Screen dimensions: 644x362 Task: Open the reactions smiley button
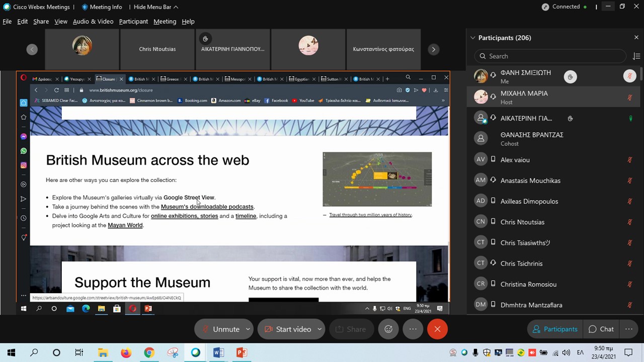point(388,329)
